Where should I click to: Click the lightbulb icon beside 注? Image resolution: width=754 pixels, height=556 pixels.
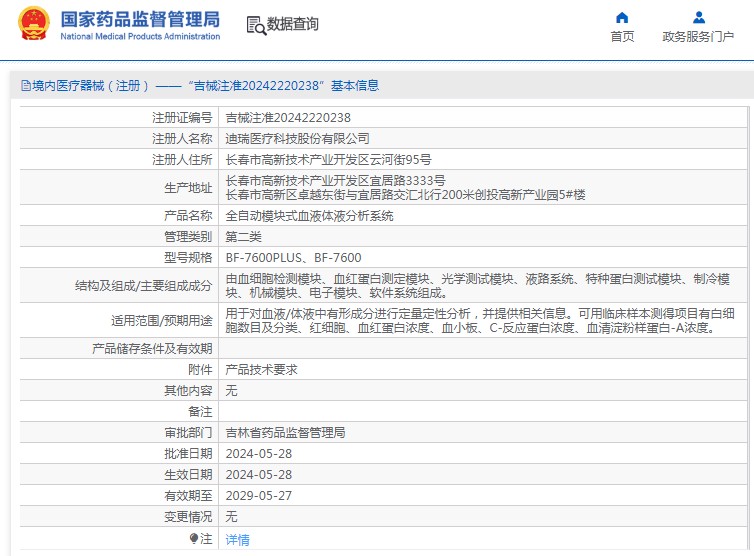[194, 538]
